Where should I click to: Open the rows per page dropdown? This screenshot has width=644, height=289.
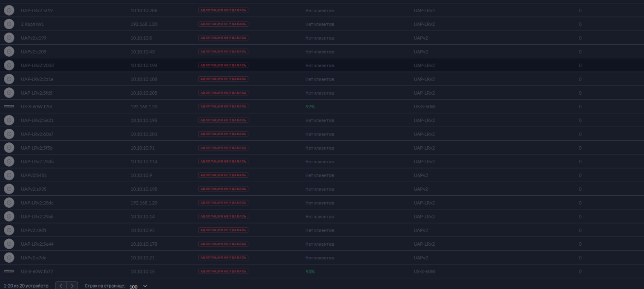tap(138, 286)
